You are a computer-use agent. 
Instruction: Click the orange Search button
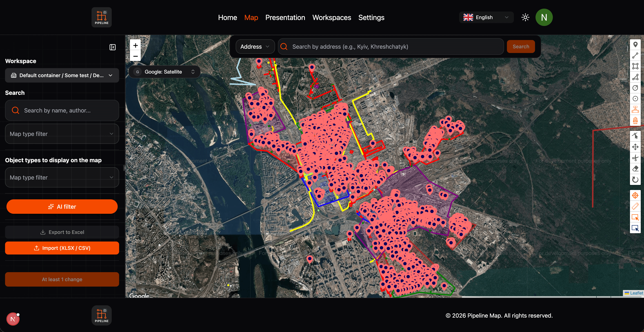pos(521,47)
